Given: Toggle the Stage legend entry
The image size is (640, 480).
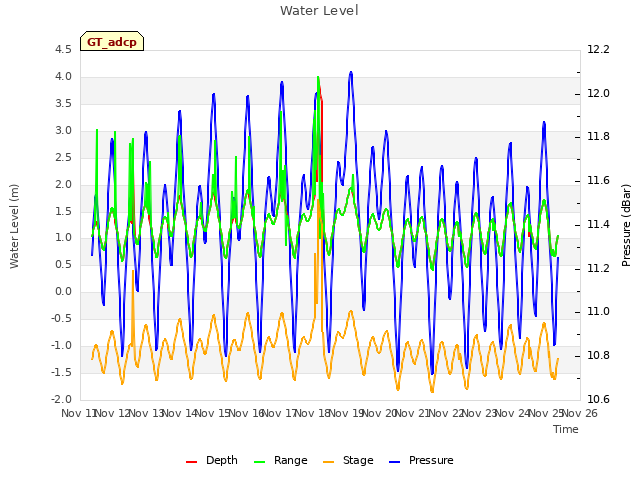Looking at the screenshot, I should click(348, 460).
